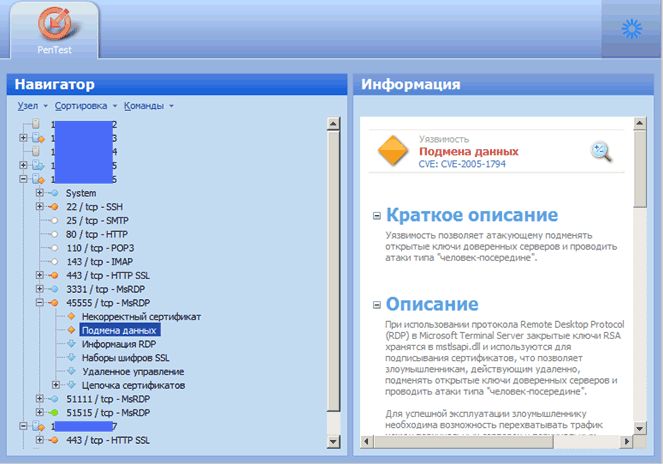Click the large orange diamond vulnerability icon
The width and height of the screenshot is (663, 464).
393,151
